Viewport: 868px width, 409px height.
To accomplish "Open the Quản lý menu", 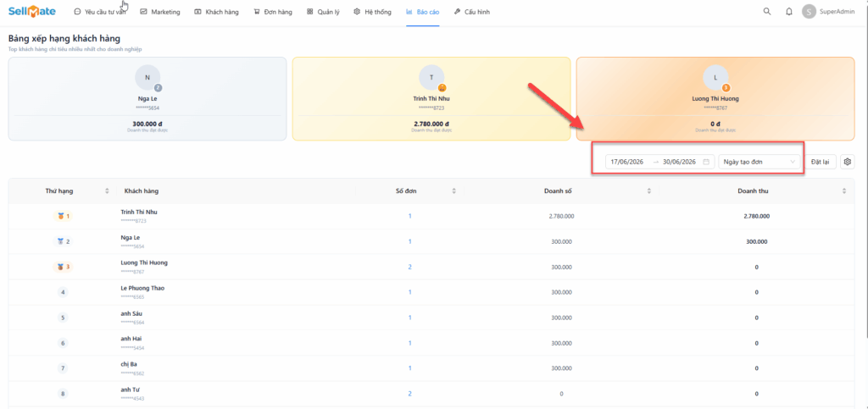I will 323,12.
